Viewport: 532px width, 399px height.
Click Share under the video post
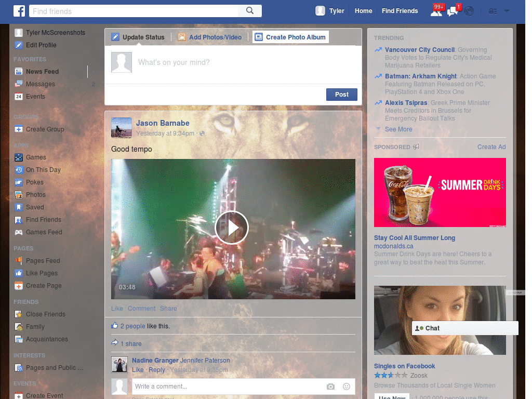coord(168,309)
